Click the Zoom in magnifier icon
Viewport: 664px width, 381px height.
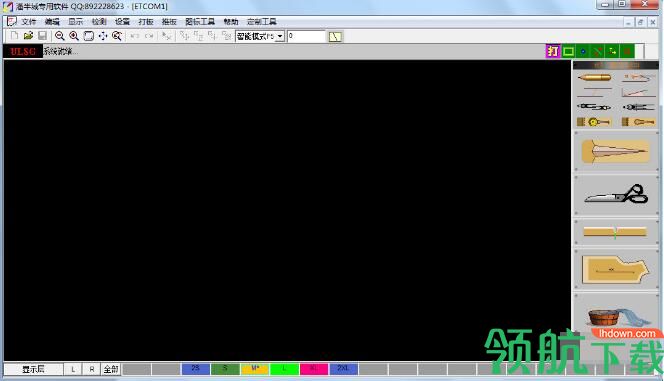[x=74, y=36]
